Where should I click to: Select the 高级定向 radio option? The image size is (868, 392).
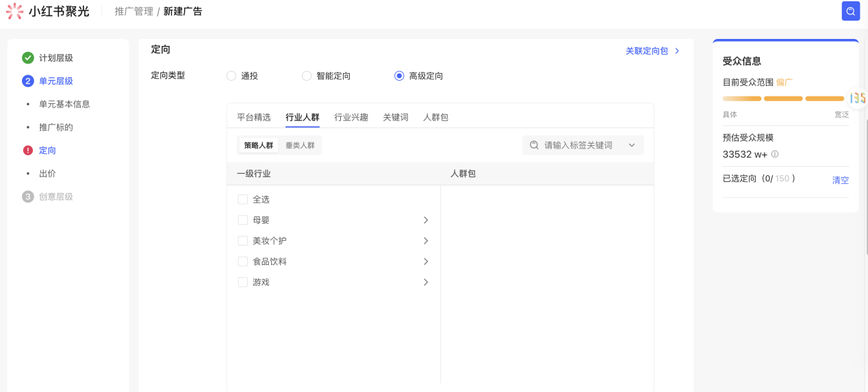click(399, 76)
